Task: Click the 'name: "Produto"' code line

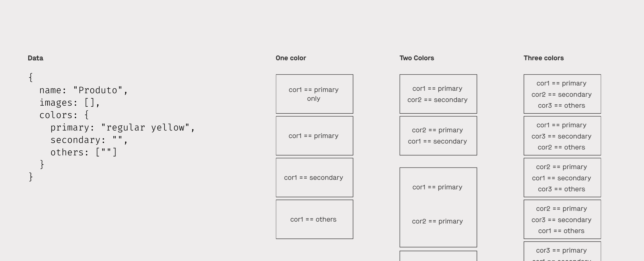Action: tap(83, 90)
